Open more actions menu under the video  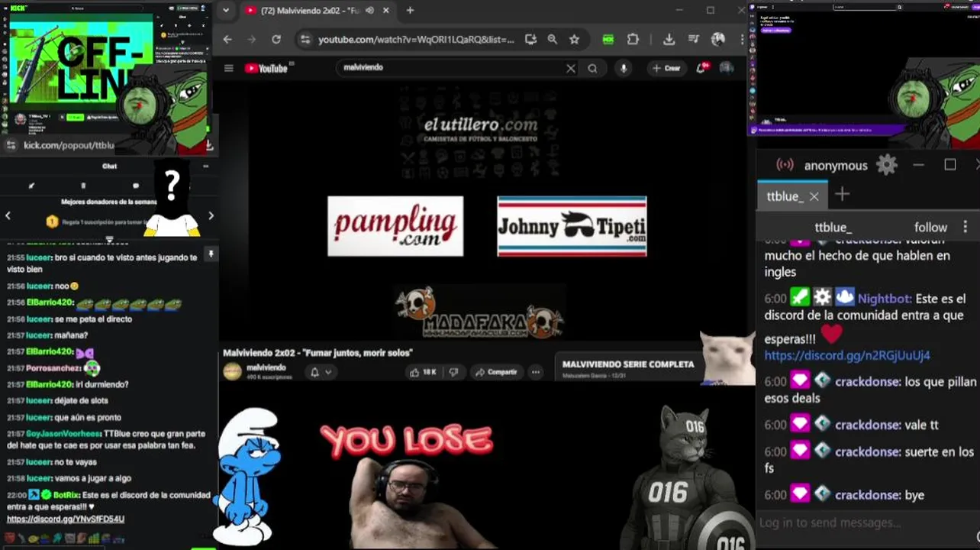[536, 372]
